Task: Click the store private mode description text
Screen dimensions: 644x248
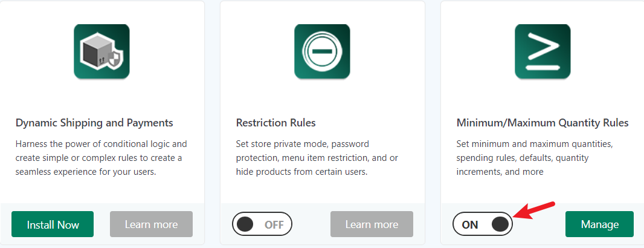Action: click(317, 158)
